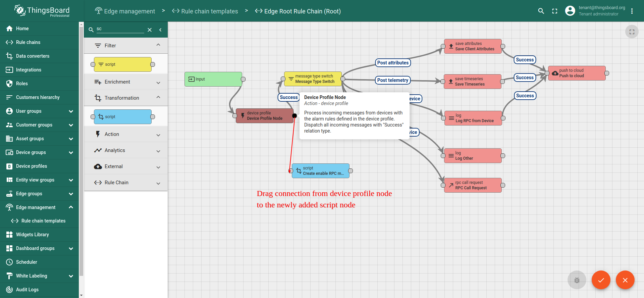
Task: Click the ThingsBoard logo
Action: click(42, 11)
